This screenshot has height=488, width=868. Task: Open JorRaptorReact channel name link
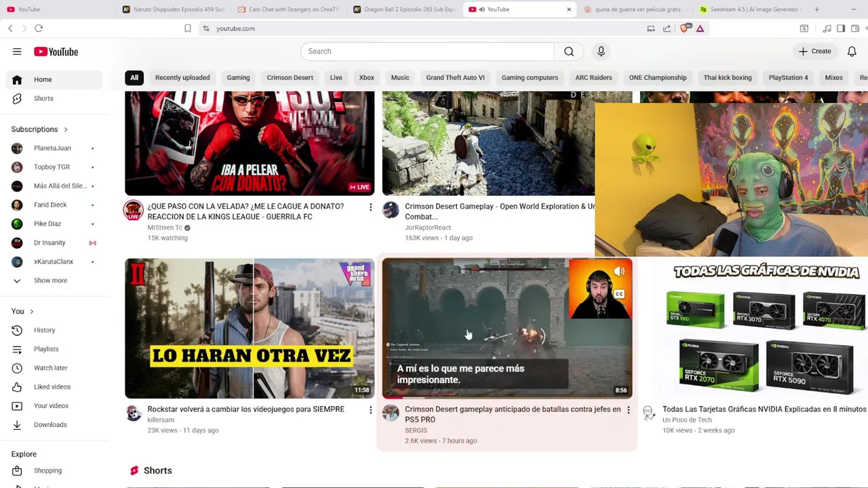(x=428, y=228)
